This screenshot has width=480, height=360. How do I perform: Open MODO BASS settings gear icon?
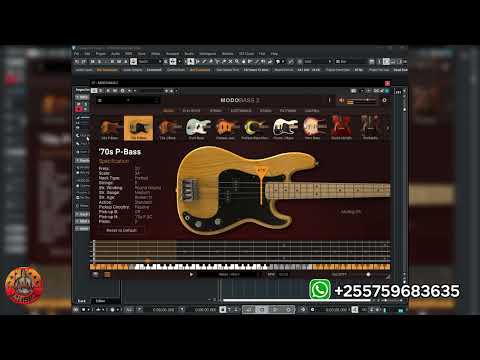(x=384, y=100)
